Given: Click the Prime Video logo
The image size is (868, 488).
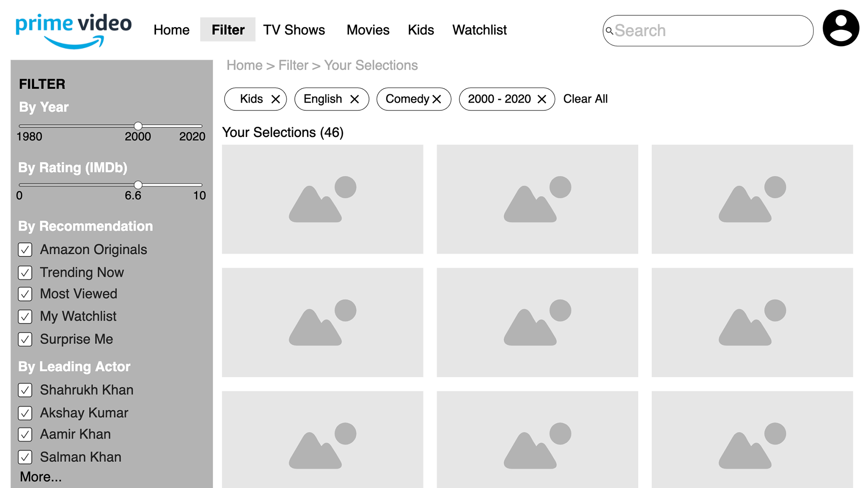Looking at the screenshot, I should click(x=74, y=31).
